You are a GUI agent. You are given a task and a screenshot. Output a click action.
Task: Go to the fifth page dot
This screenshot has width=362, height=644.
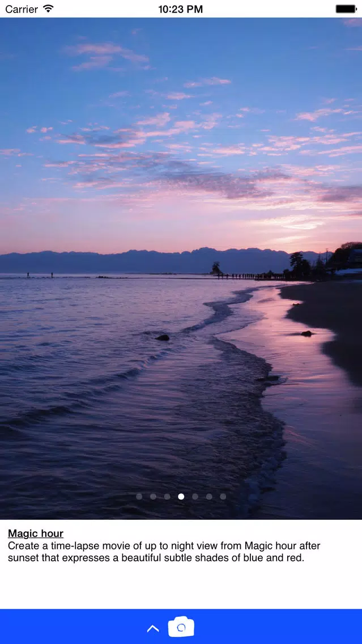pyautogui.click(x=195, y=497)
